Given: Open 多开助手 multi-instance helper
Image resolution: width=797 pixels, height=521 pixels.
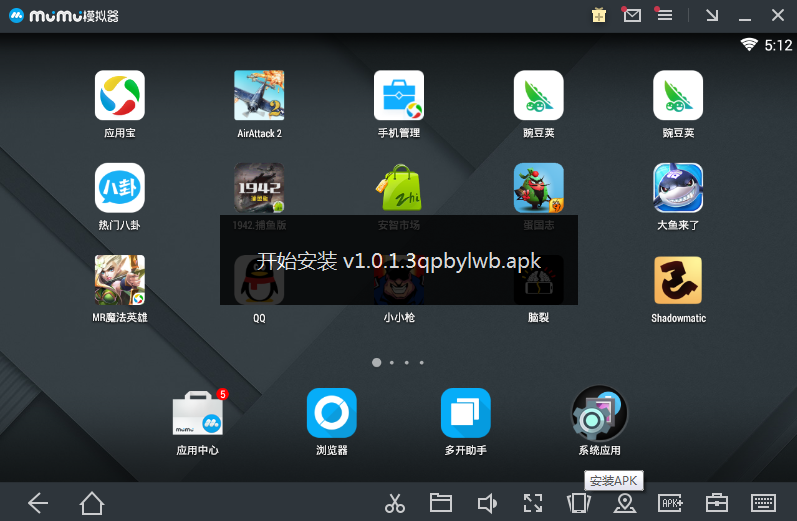Looking at the screenshot, I should 466,413.
